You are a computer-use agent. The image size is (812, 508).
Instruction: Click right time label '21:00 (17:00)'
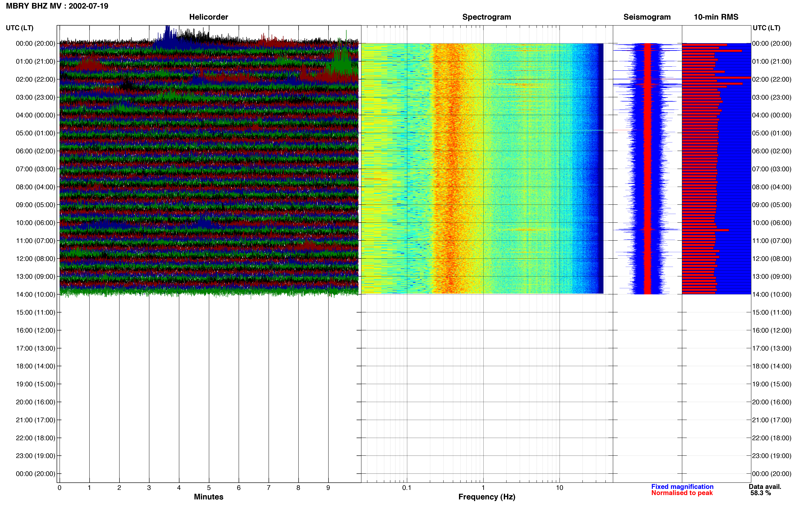[772, 420]
